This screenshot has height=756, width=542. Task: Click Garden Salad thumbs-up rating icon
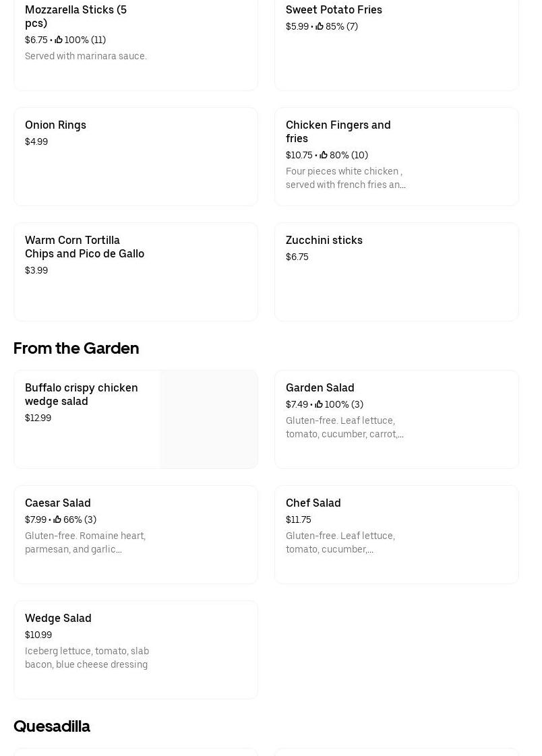click(x=319, y=404)
